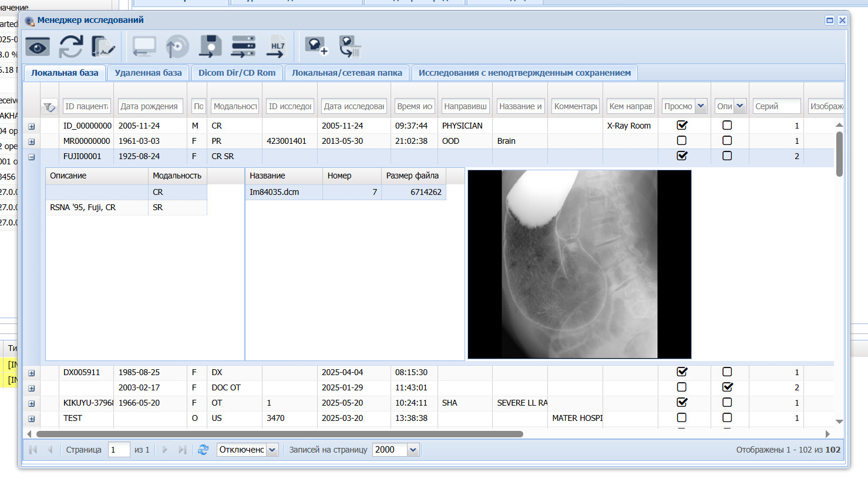Viewport: 868px width, 489px height.
Task: Open records per page dropdown
Action: [x=413, y=450]
